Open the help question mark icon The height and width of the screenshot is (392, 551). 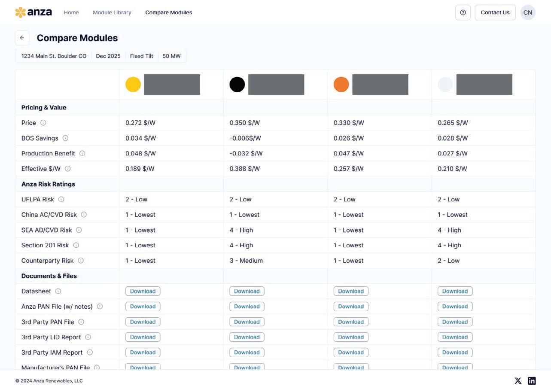click(463, 12)
